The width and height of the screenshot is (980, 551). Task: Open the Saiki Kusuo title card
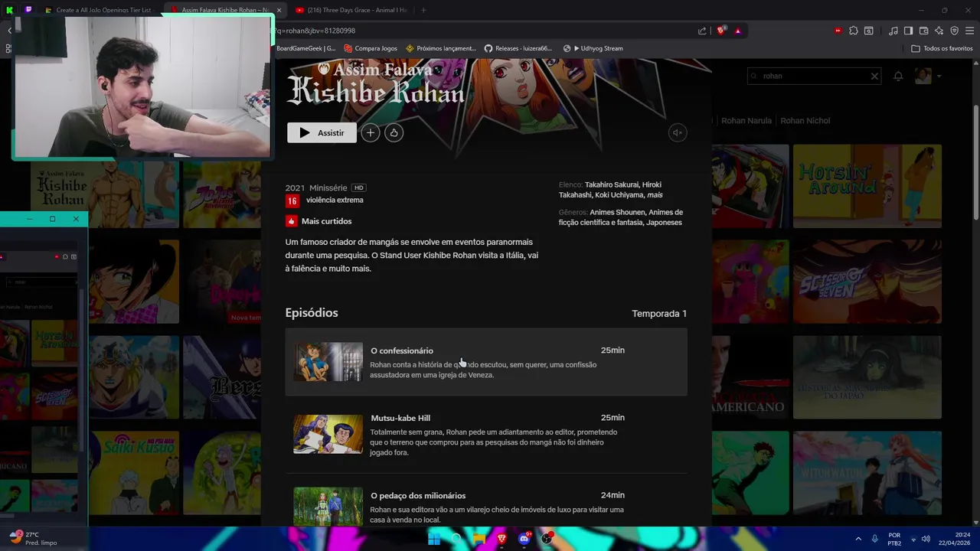[134, 473]
